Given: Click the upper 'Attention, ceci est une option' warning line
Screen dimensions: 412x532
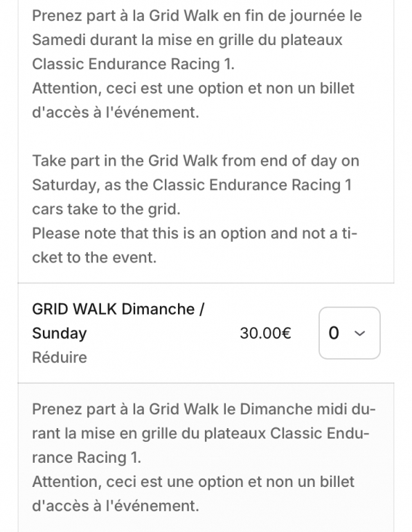Looking at the screenshot, I should pos(193,89).
